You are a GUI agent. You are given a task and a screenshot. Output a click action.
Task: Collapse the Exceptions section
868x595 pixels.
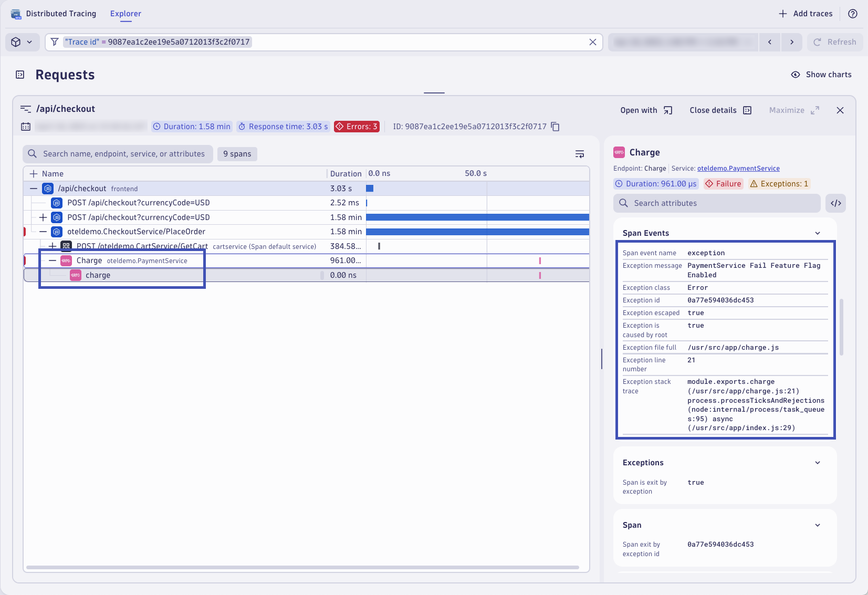(x=818, y=463)
